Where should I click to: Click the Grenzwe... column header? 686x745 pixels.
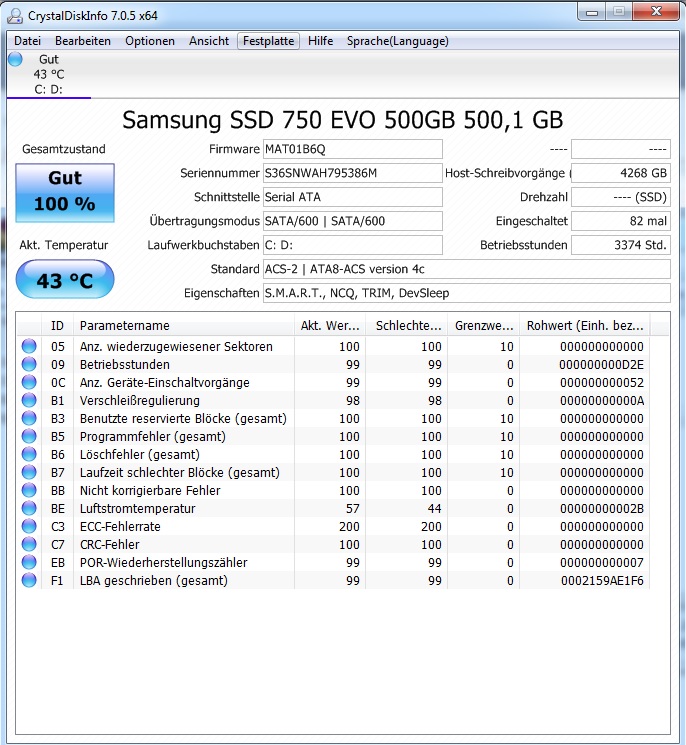point(484,326)
